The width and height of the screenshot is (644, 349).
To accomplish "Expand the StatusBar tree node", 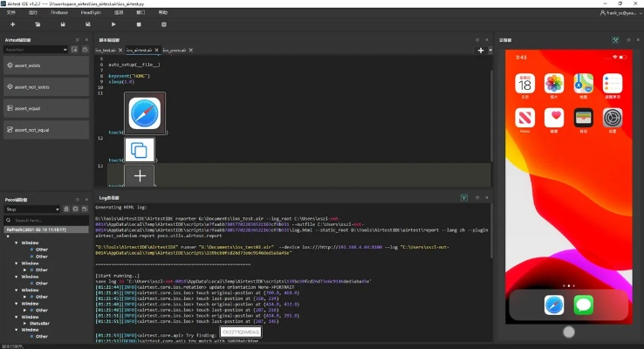I will coord(24,322).
